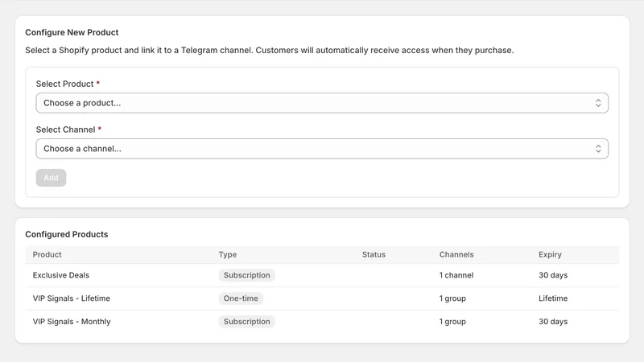Click the Configured Products heading
Viewport: 644px width, 362px height.
coord(67,234)
